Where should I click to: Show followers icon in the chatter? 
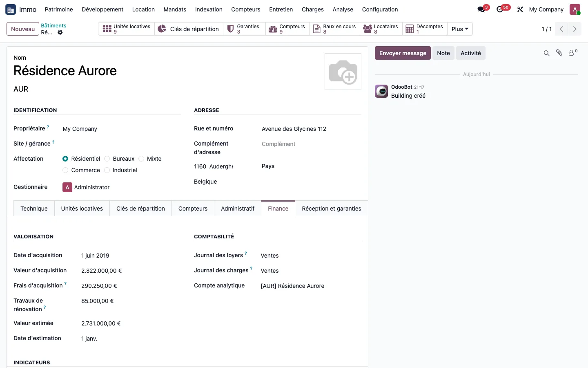(573, 53)
